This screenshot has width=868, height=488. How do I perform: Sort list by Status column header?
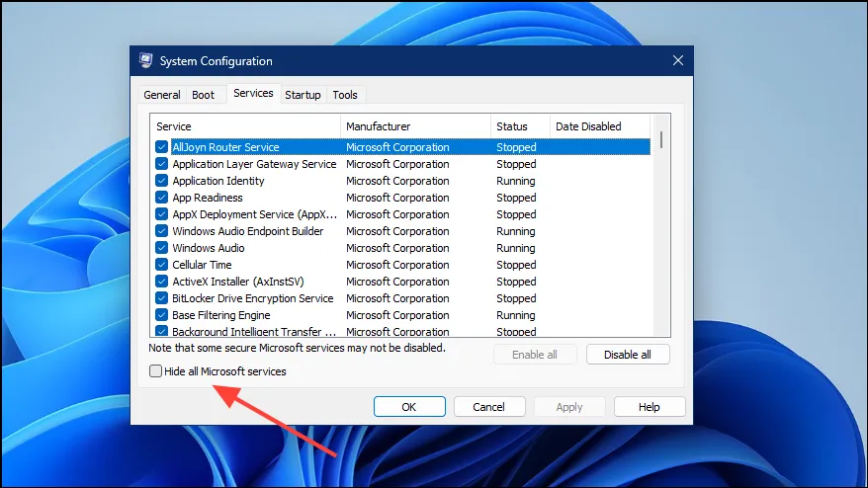(520, 126)
